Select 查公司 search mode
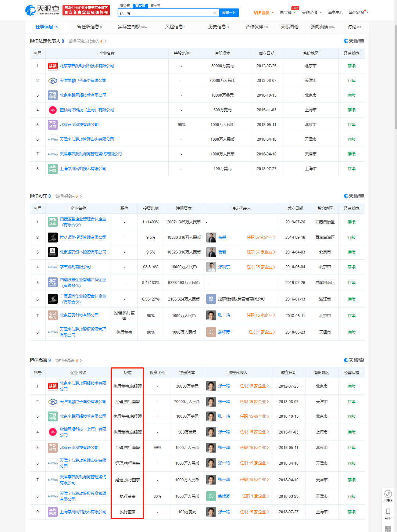The height and width of the screenshot is (532, 397). pyautogui.click(x=125, y=6)
